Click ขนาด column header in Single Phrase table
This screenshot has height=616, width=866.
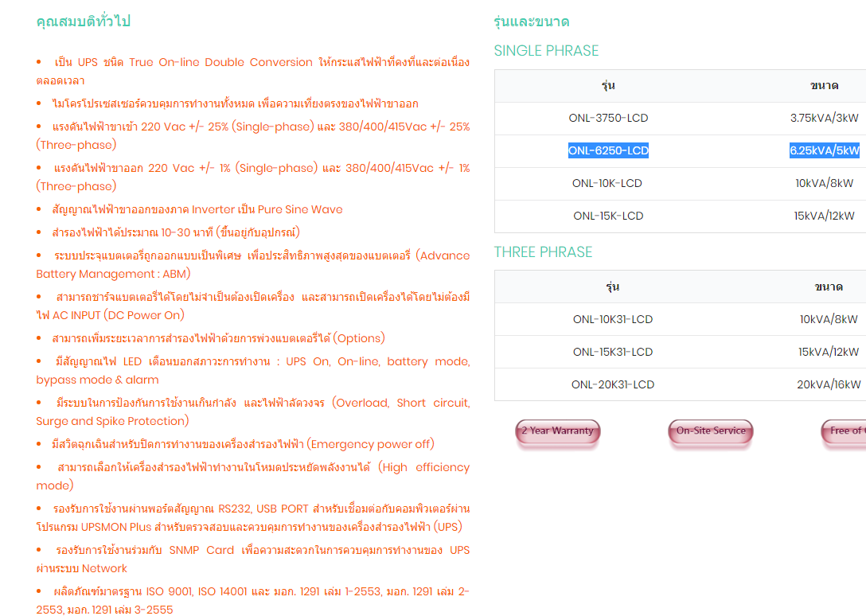(824, 85)
